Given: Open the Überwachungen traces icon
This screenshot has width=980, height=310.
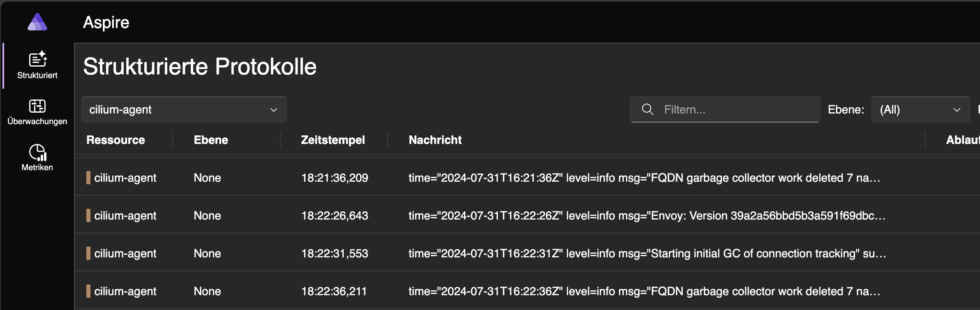Looking at the screenshot, I should [x=37, y=106].
